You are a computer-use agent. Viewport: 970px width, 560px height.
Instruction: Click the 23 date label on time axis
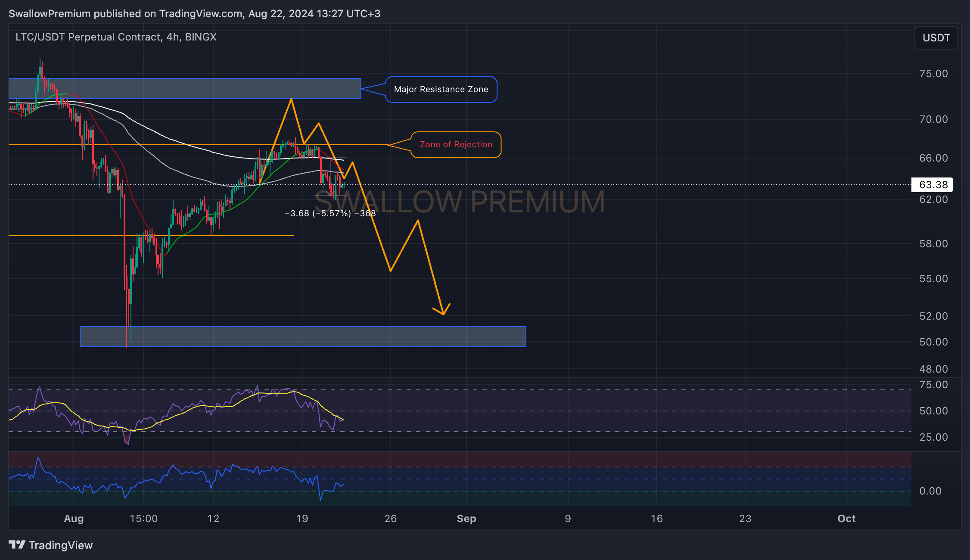[x=745, y=519]
